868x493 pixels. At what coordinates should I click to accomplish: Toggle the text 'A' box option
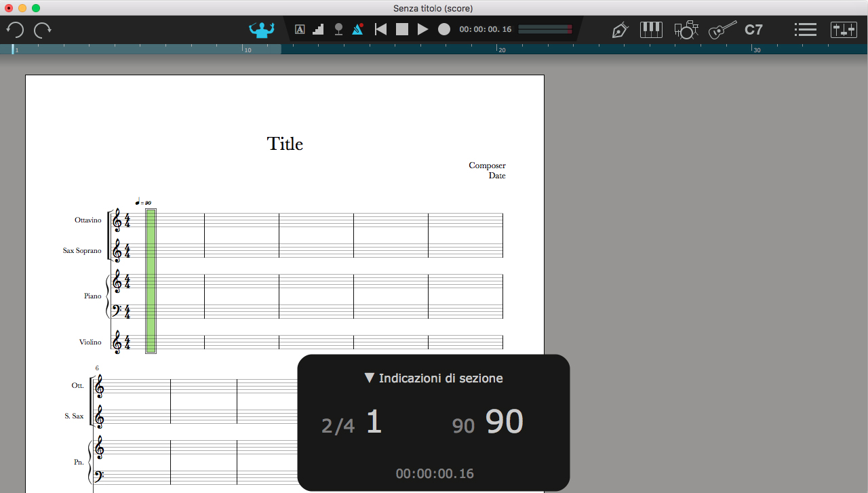click(x=300, y=29)
